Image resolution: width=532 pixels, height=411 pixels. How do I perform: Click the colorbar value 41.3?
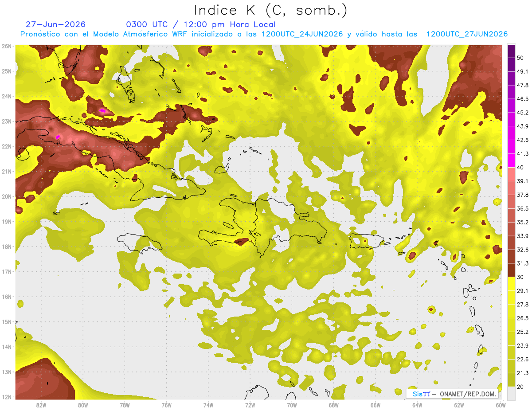pos(523,154)
